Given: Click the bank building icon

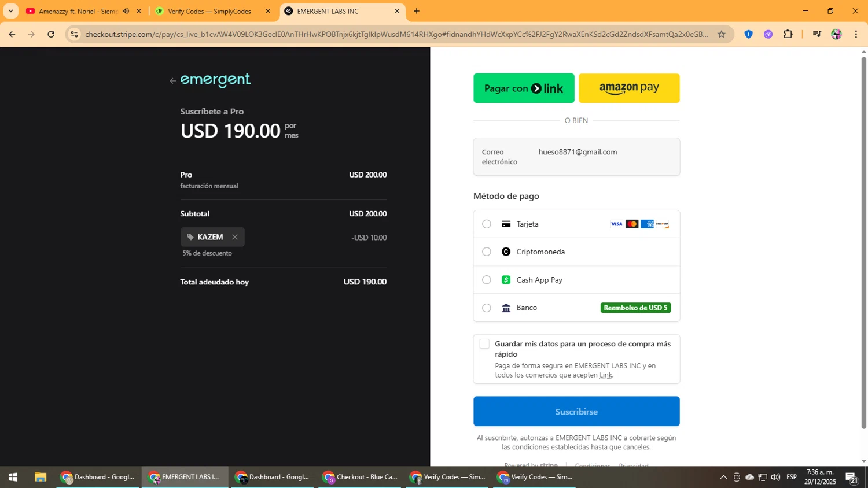Looking at the screenshot, I should tap(506, 308).
